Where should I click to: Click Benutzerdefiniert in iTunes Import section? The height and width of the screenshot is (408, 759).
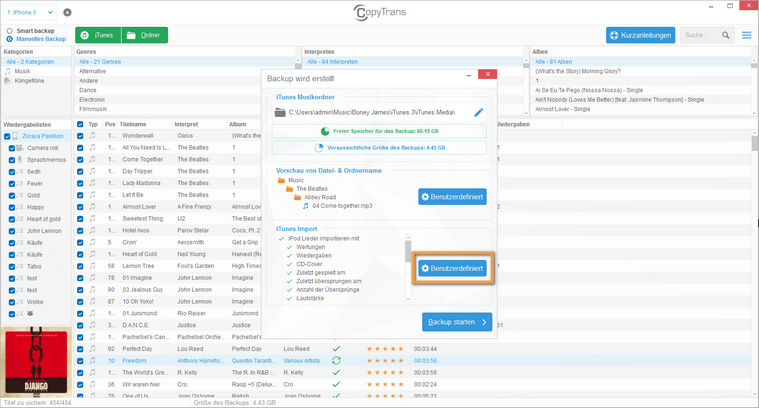coord(452,268)
